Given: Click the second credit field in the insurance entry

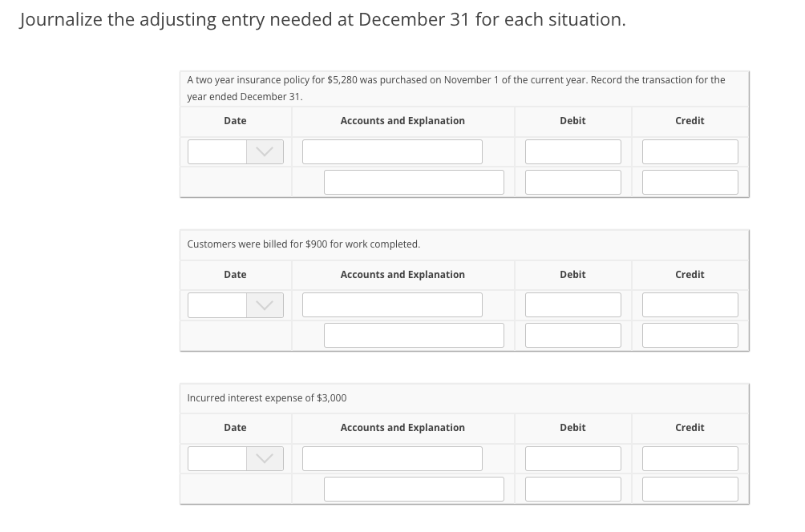Looking at the screenshot, I should click(x=690, y=182).
